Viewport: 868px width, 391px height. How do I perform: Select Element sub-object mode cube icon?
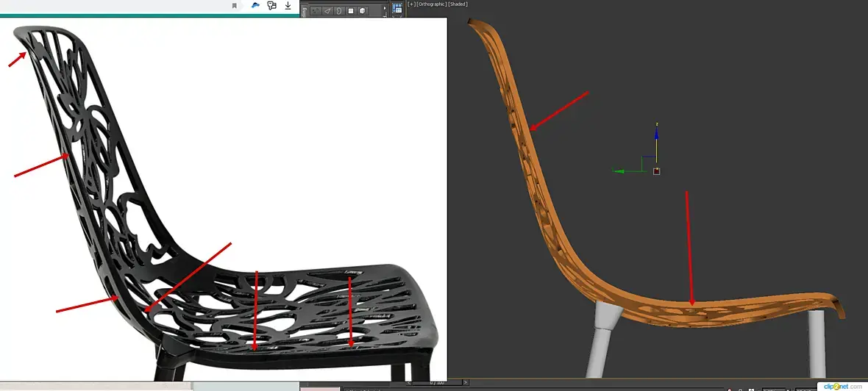363,10
